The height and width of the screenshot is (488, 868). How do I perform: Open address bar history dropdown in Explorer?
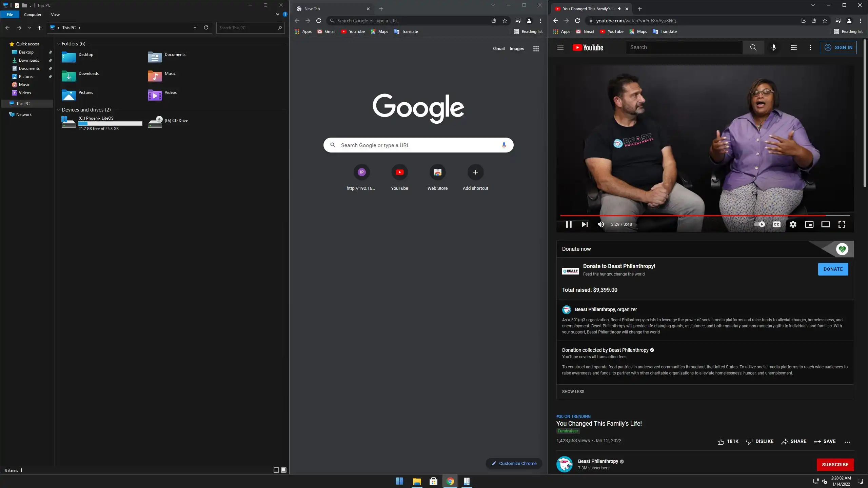point(195,28)
